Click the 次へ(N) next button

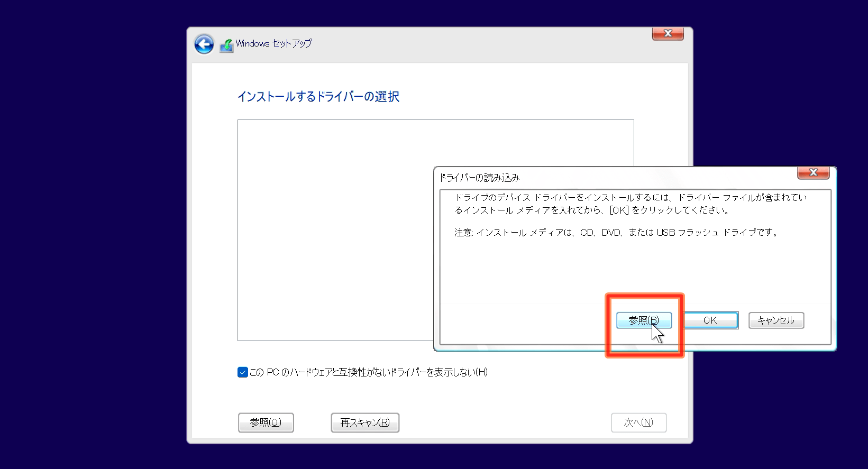[638, 422]
